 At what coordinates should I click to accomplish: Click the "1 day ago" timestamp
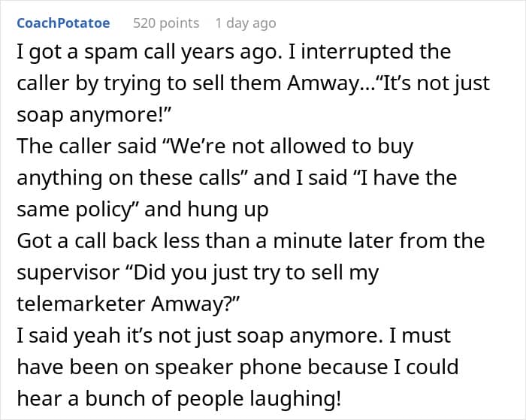coord(245,23)
